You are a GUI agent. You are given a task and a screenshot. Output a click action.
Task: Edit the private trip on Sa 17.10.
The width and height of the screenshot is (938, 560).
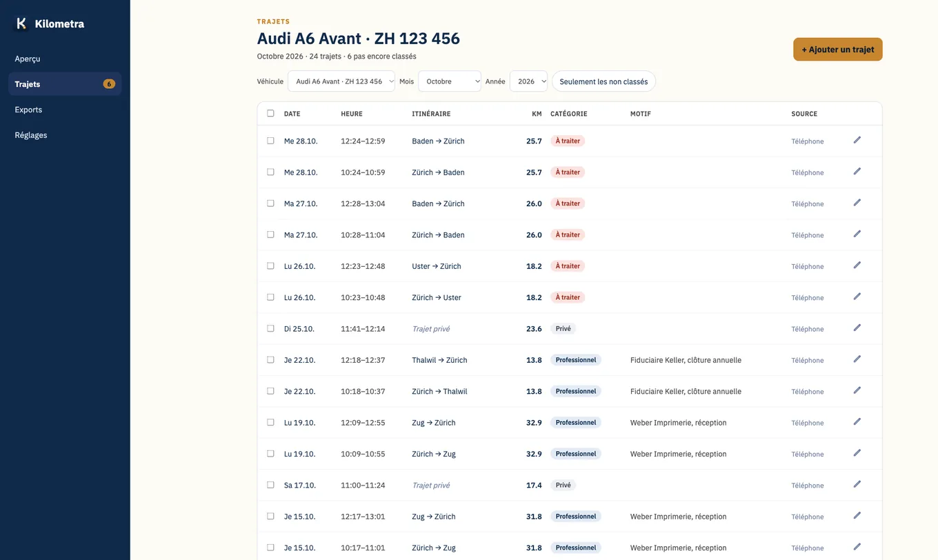pyautogui.click(x=857, y=484)
